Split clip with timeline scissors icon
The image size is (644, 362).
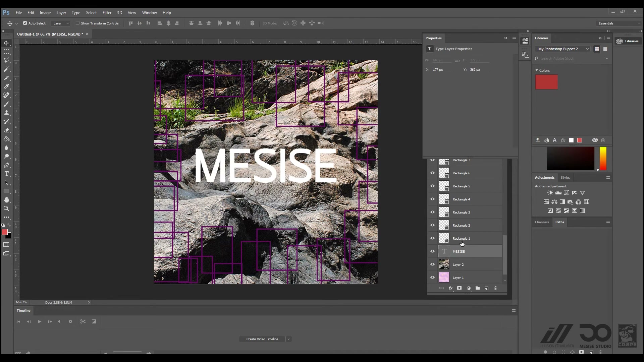tap(83, 321)
